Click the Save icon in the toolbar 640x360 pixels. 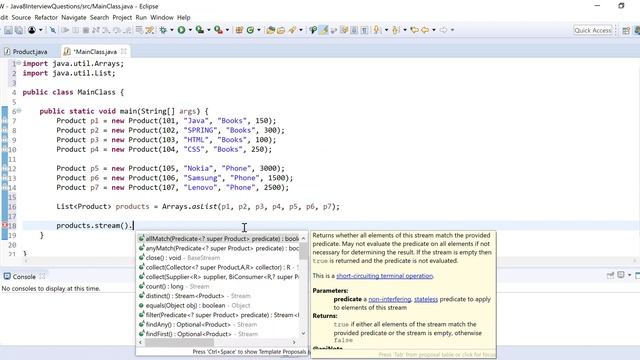pyautogui.click(x=8, y=30)
